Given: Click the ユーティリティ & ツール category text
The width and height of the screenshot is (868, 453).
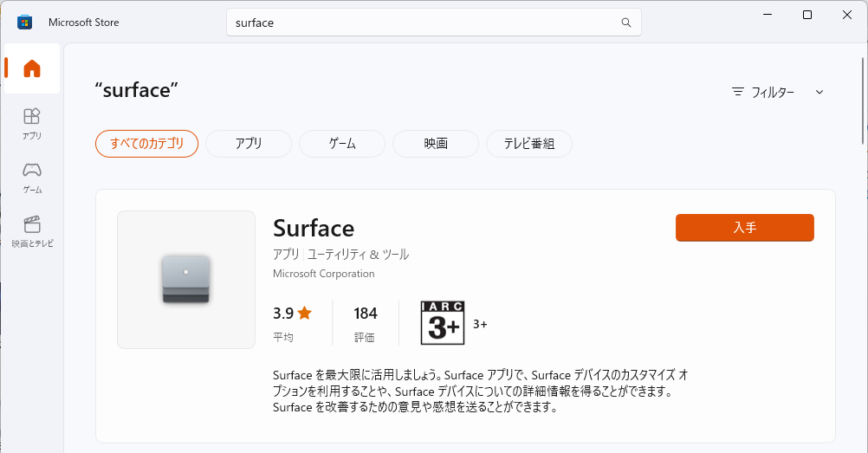Looking at the screenshot, I should 358,254.
